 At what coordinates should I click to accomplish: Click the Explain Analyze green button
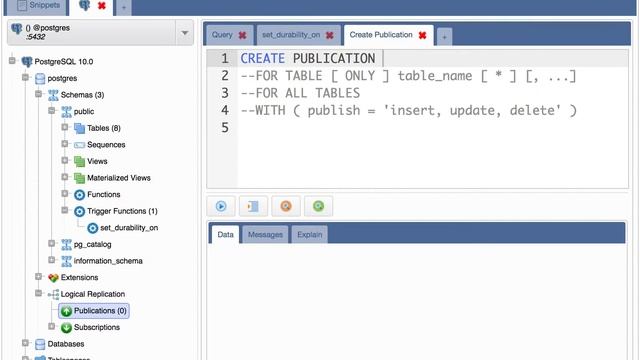(318, 206)
